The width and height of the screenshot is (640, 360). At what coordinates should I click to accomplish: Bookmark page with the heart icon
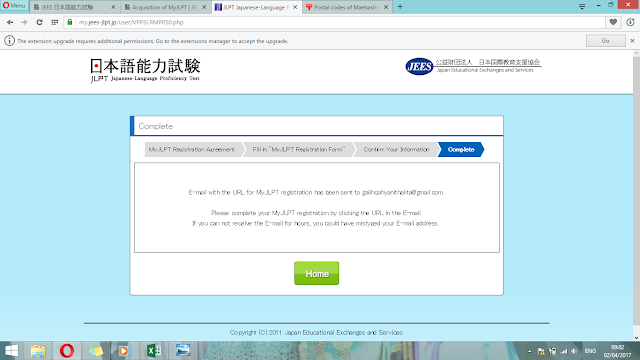click(x=613, y=22)
